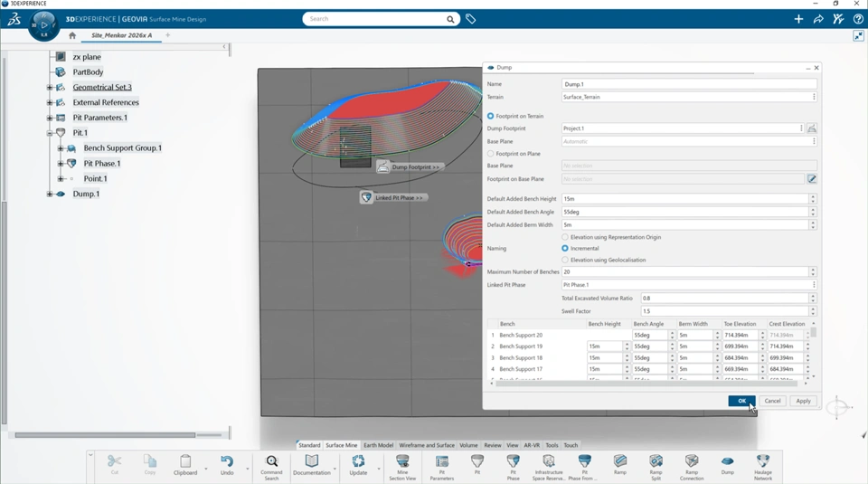The width and height of the screenshot is (868, 484).
Task: Switch to Review tab
Action: point(492,445)
